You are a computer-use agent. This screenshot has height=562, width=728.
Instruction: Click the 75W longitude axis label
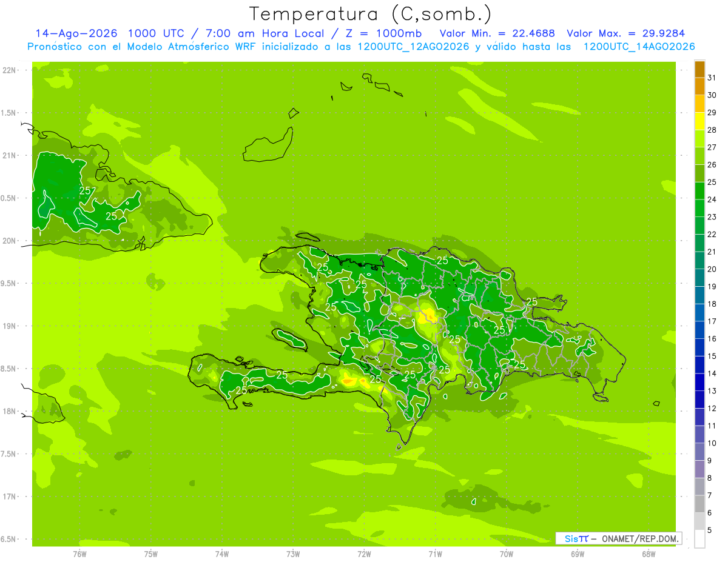[150, 554]
